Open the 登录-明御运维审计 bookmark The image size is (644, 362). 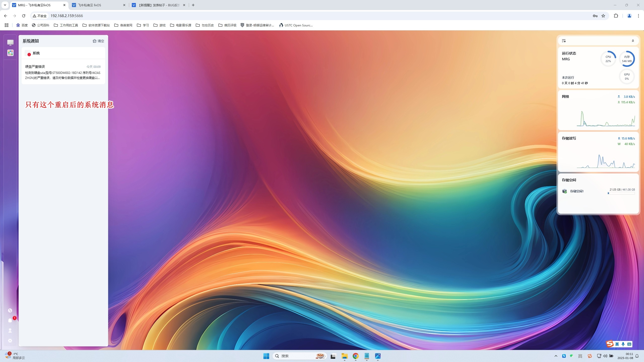[257, 25]
